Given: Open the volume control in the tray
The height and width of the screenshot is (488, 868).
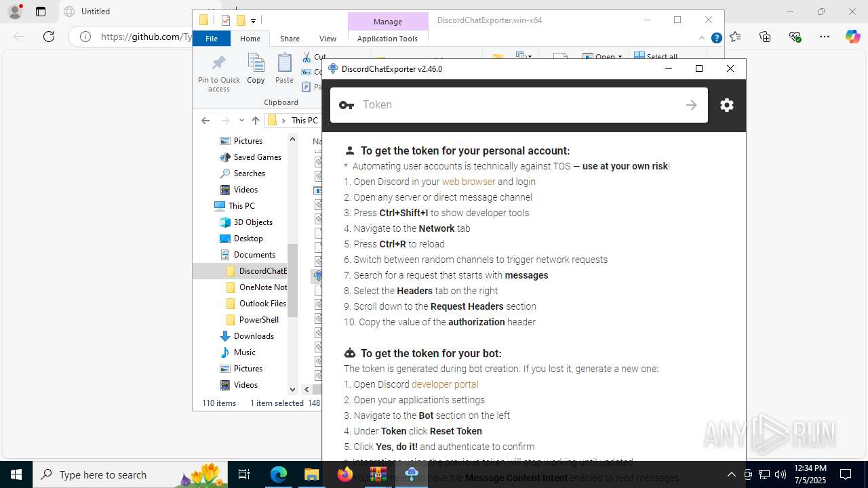Looking at the screenshot, I should point(780,474).
